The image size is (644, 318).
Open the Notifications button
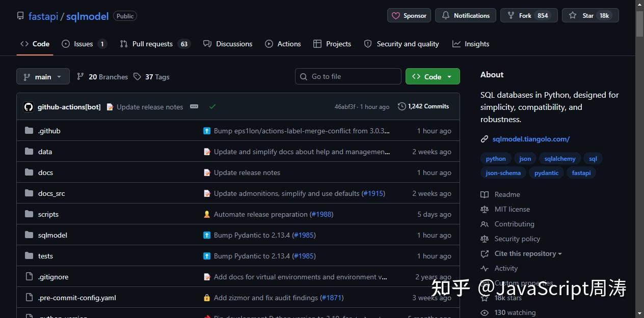(x=466, y=15)
